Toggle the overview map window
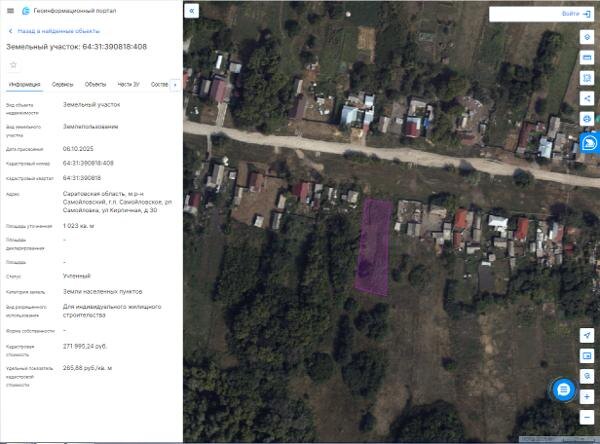Image resolution: width=600 pixels, height=444 pixels. click(x=587, y=356)
